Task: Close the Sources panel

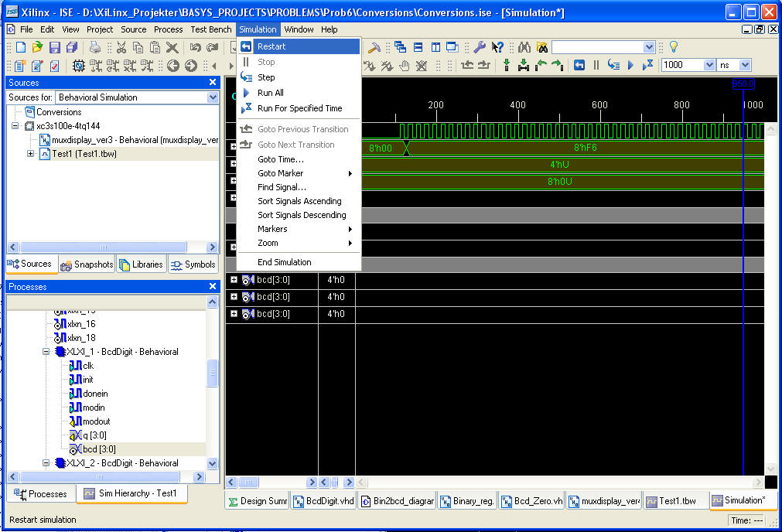Action: click(x=213, y=82)
